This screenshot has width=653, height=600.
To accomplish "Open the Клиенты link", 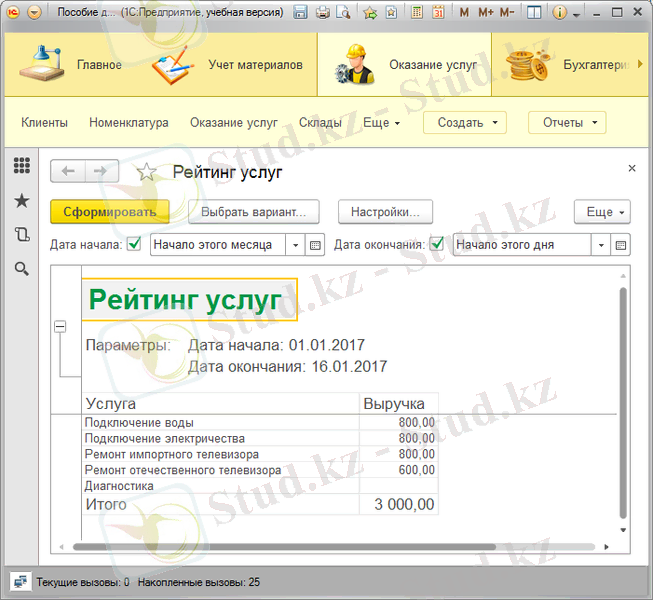I will 44,122.
